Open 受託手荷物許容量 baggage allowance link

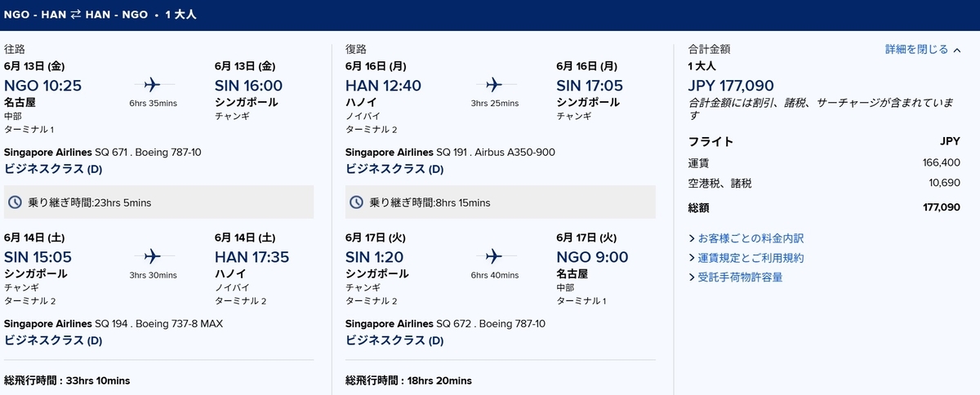tap(735, 277)
